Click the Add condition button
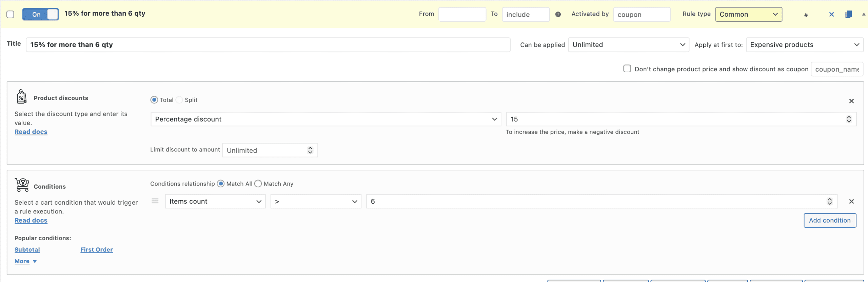 829,221
